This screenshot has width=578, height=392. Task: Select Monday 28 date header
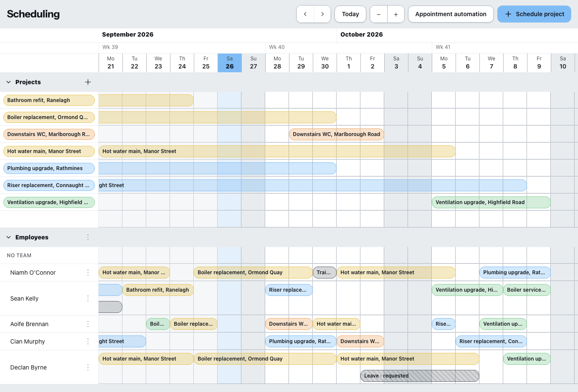point(277,63)
